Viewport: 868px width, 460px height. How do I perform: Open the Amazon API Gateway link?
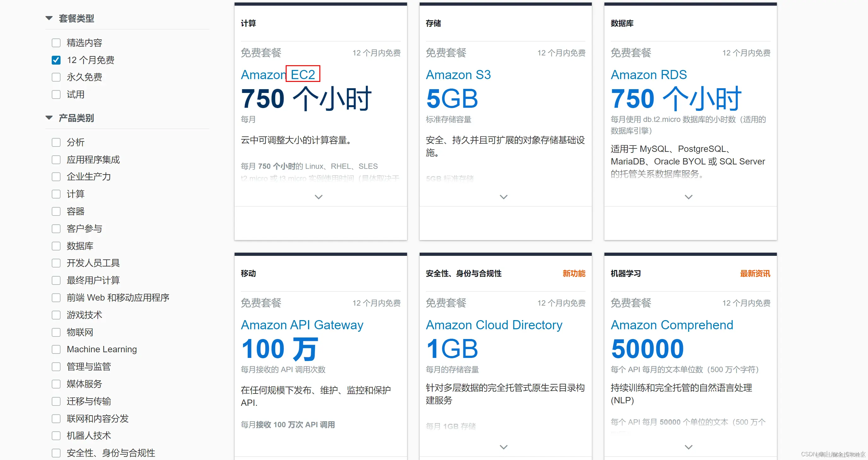click(x=302, y=325)
